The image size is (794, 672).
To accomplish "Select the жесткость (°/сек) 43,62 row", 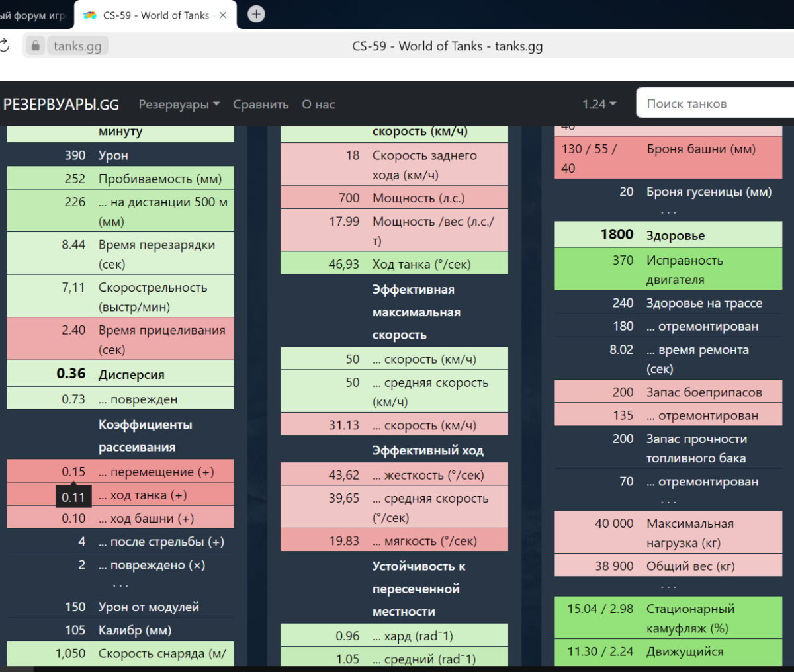I will click(x=394, y=475).
